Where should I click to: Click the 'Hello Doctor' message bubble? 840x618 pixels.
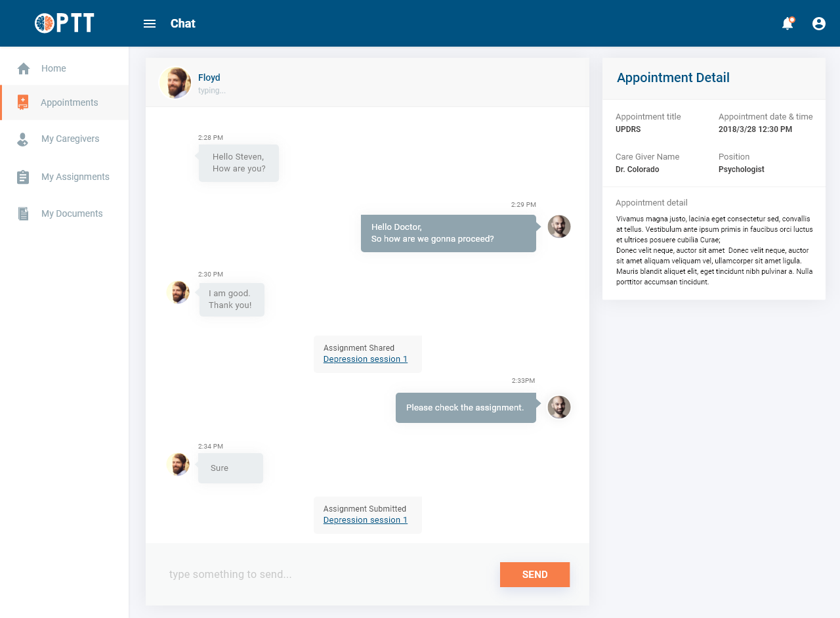point(448,233)
